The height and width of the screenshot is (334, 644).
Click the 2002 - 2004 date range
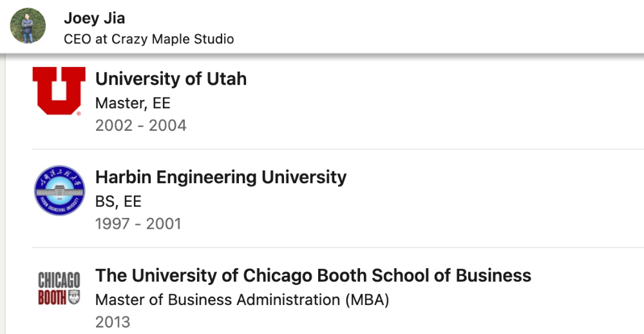(x=141, y=126)
